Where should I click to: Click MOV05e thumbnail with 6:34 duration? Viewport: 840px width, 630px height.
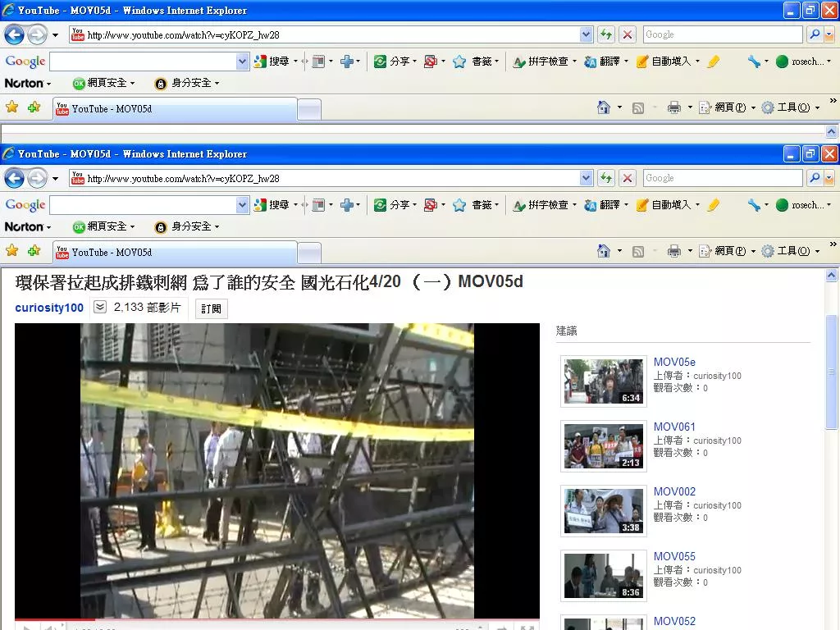(x=604, y=381)
